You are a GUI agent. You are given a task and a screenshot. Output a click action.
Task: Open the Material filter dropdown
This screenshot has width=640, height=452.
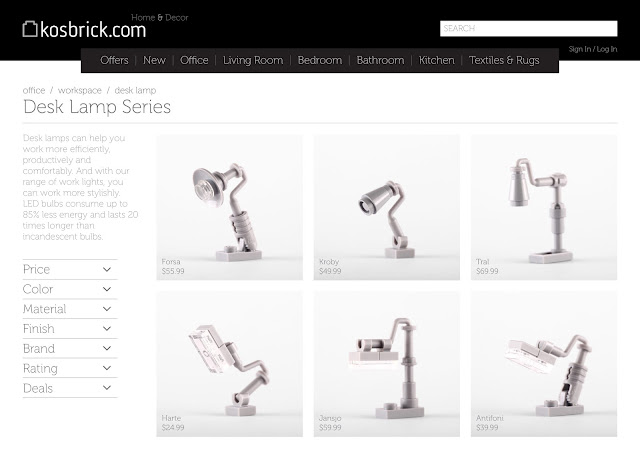pos(70,309)
